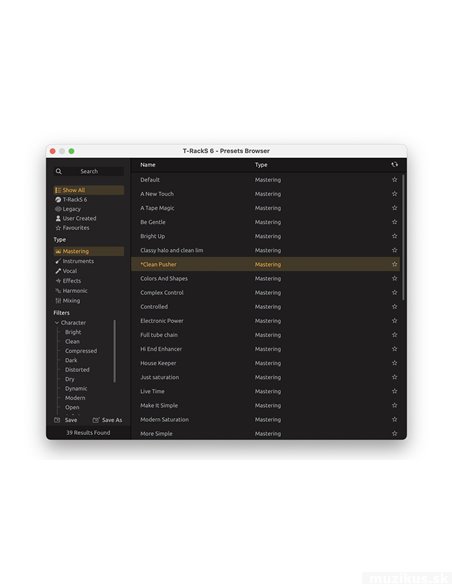Show Favourites presets
This screenshot has width=452, height=584.
72,228
